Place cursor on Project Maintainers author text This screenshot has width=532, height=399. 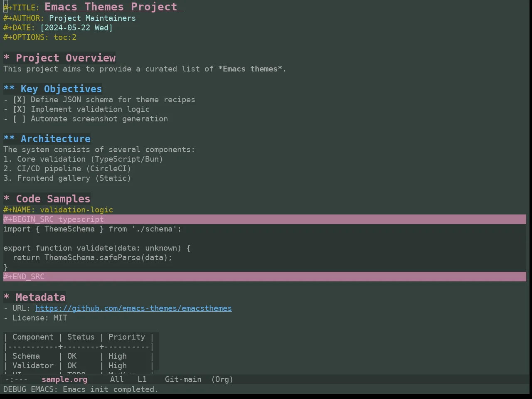pos(92,18)
